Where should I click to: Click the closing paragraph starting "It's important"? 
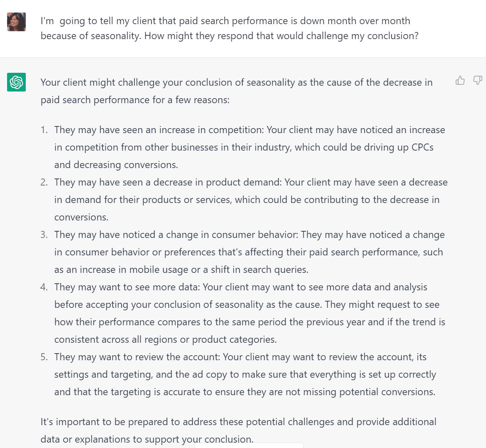238,430
